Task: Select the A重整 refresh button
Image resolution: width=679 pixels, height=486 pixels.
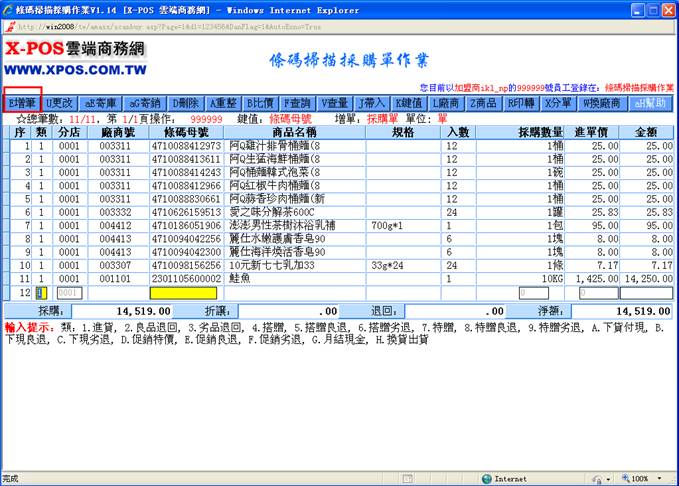Action: coord(226,103)
